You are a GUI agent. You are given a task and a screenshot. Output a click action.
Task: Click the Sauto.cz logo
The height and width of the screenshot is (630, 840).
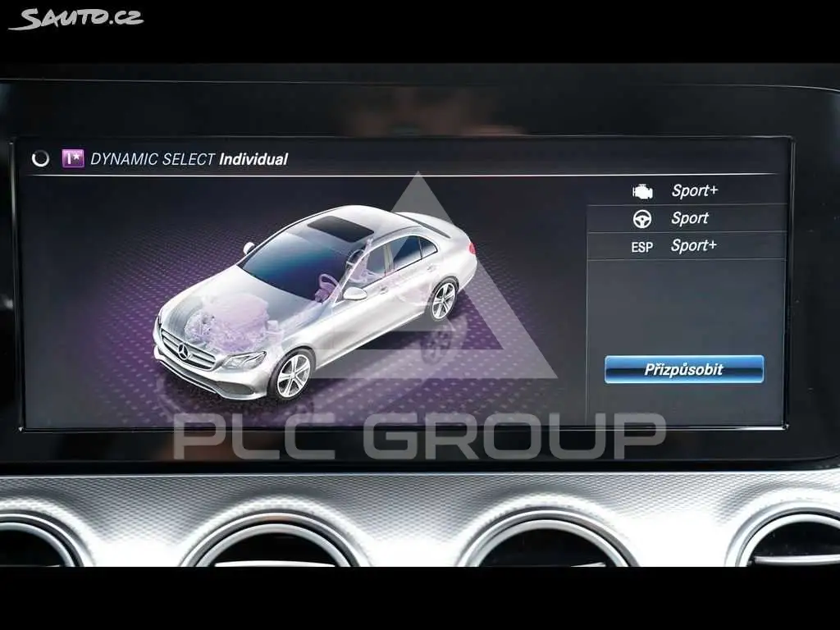[x=76, y=18]
